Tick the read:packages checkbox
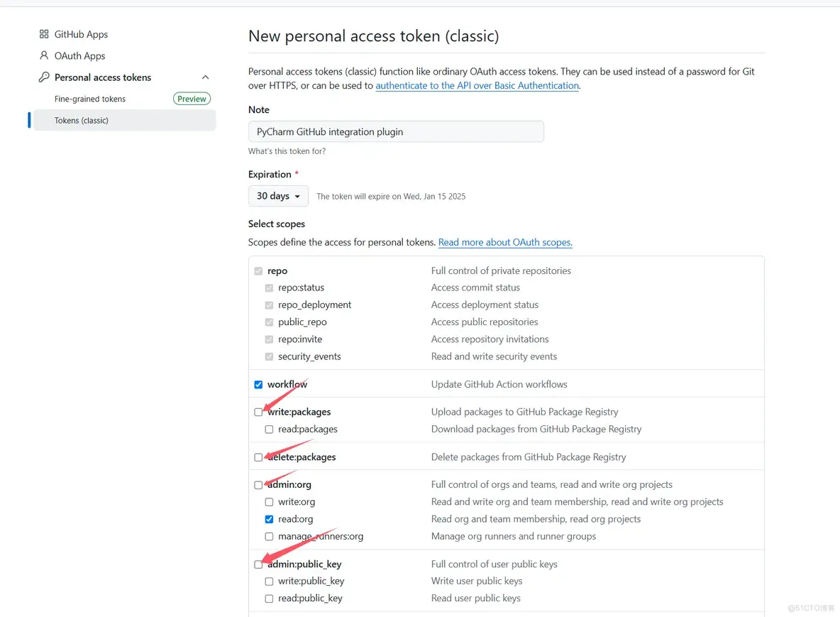Viewport: 840px width, 617px height. [269, 430]
